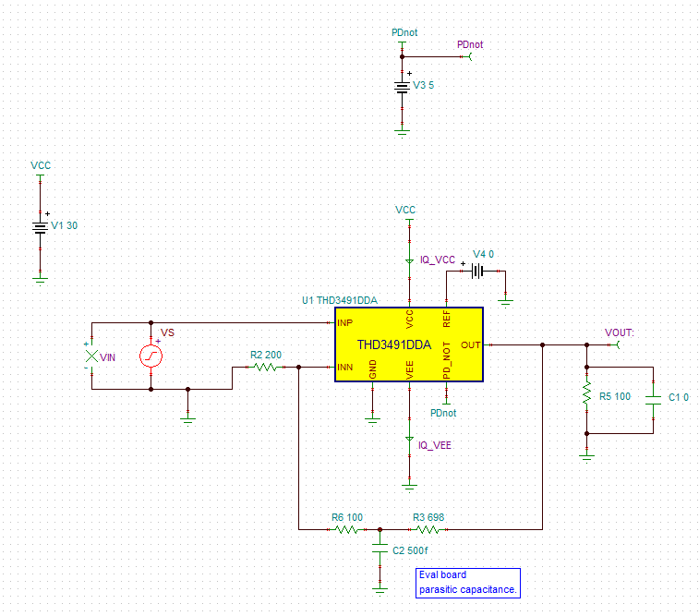Select the ground symbol under V1
Viewport: 699px width, 616px height.
click(40, 281)
